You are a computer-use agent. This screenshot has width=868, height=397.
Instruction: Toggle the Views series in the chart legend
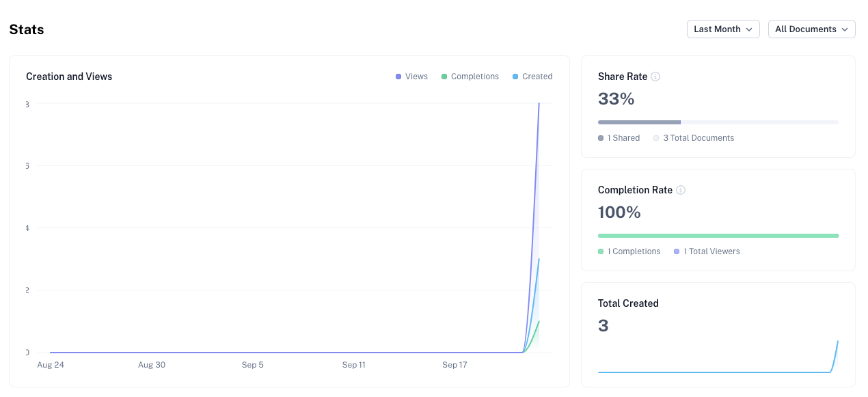tap(411, 76)
